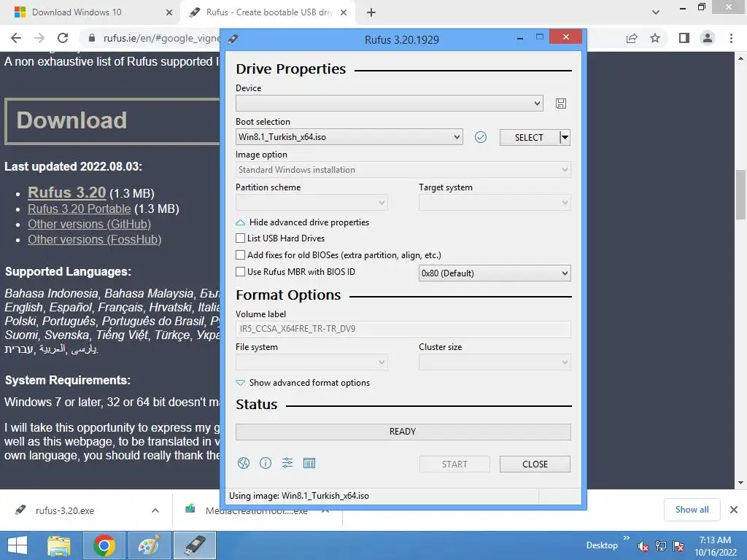This screenshot has height=560, width=747.
Task: Check Add fixes for old BIOSes
Action: pos(241,254)
